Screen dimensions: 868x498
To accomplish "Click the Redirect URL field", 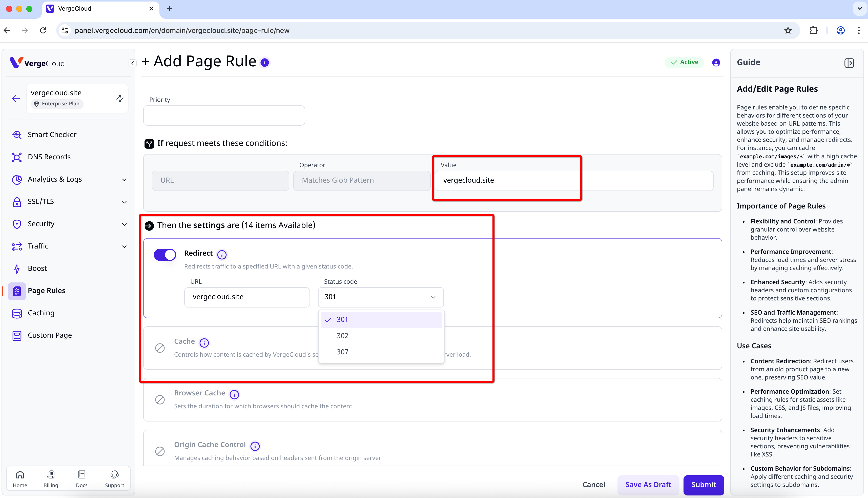I will tap(247, 297).
